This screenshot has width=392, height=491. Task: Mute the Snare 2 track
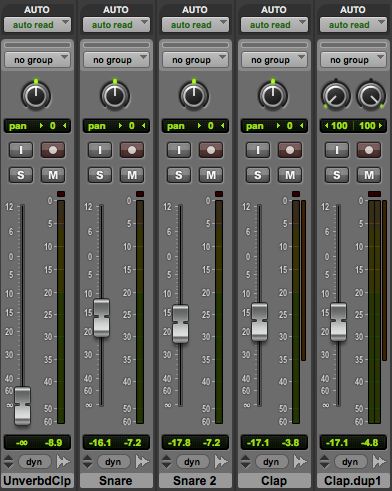pos(211,175)
